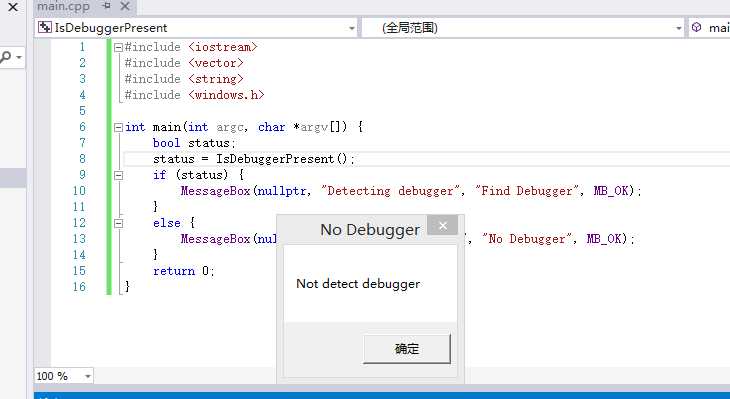Click the "Find Debugger" string on line 10

point(527,191)
